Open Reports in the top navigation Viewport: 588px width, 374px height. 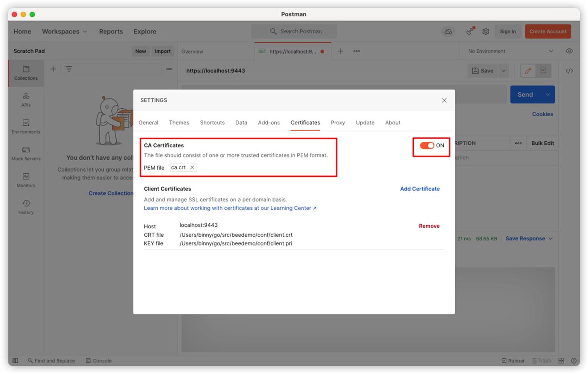point(111,31)
